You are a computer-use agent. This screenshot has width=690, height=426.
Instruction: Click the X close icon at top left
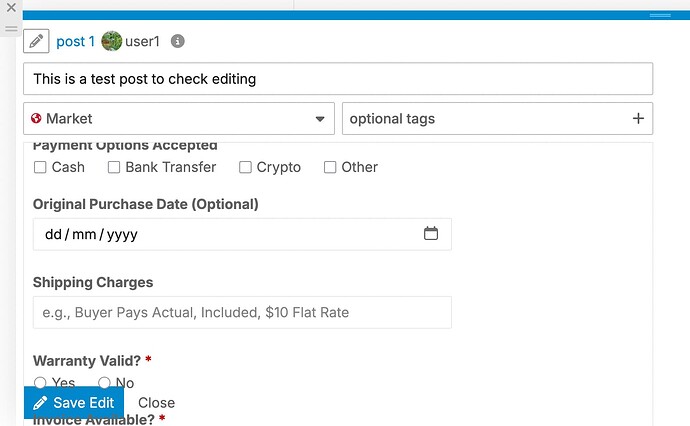point(11,7)
